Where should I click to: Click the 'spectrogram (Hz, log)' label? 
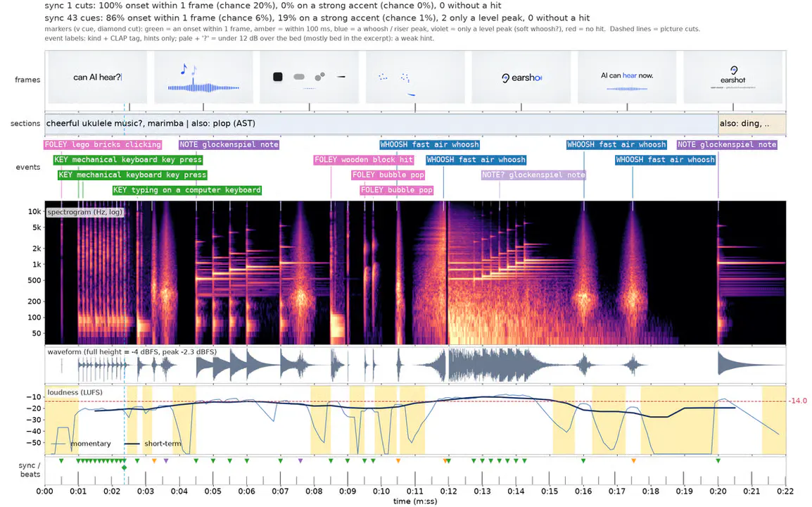(85, 212)
